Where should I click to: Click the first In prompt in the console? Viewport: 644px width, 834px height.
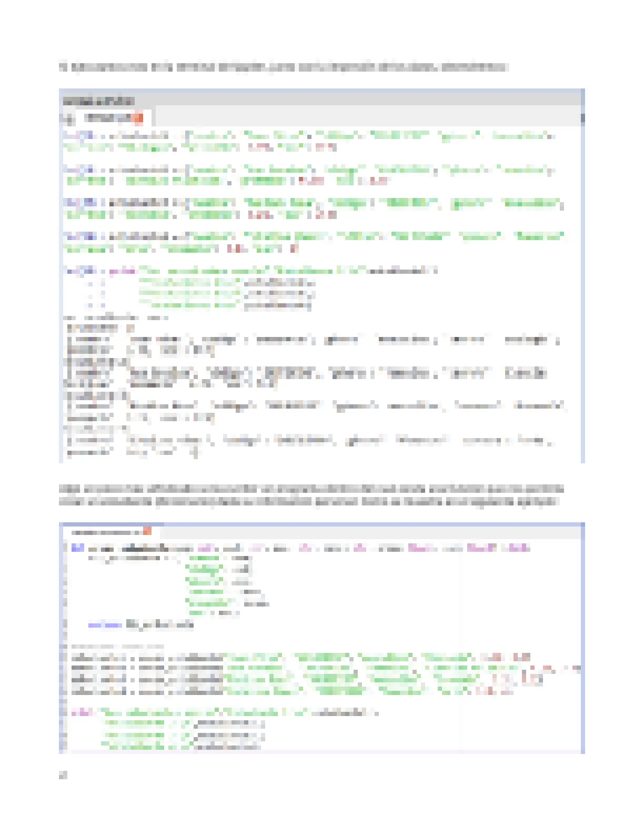point(72,136)
